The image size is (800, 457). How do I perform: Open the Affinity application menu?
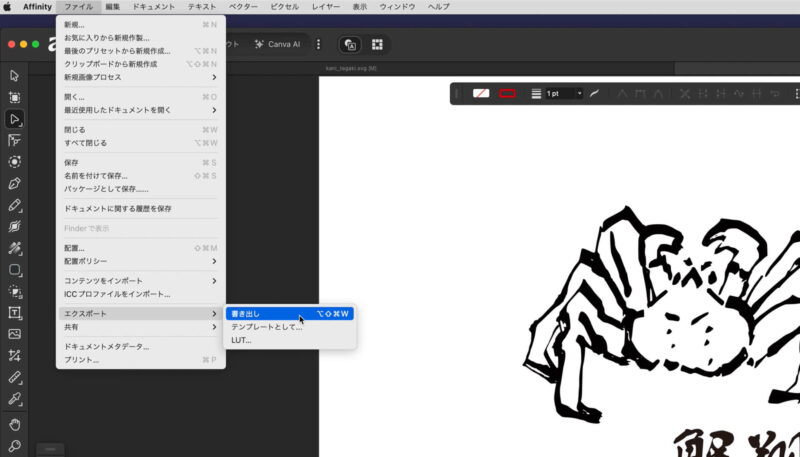(37, 7)
